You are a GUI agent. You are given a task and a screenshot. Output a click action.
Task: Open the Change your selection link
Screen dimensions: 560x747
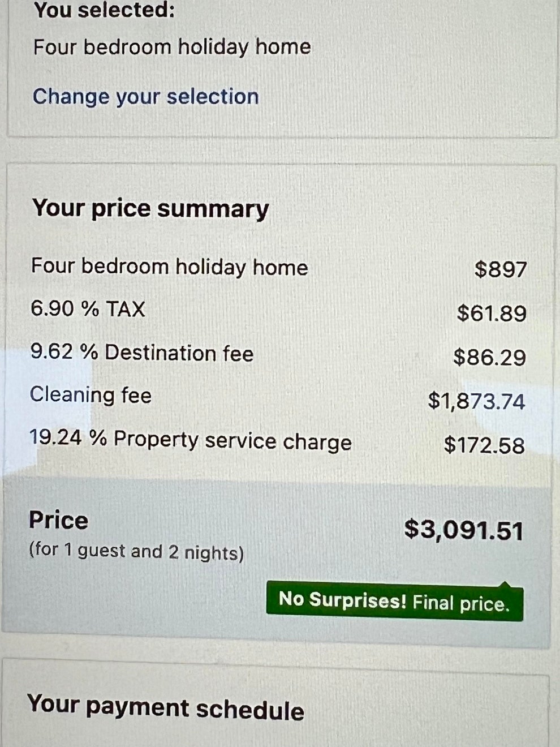(146, 96)
